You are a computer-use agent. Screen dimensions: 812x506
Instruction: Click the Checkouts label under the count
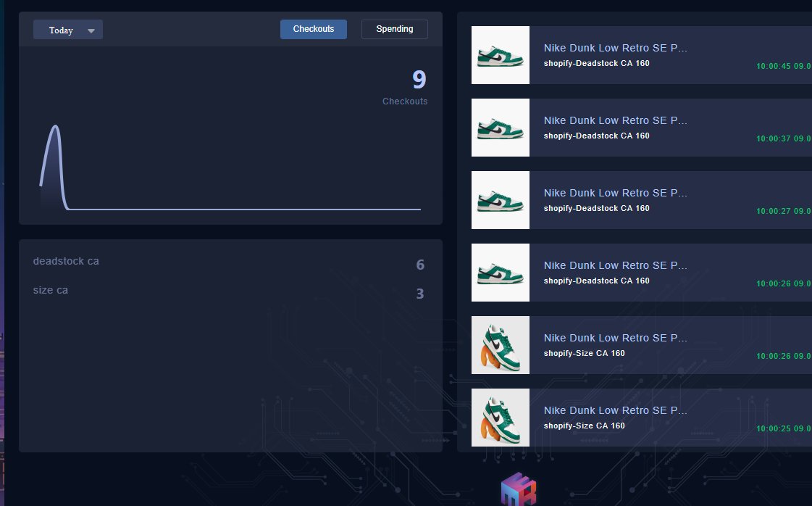pos(405,101)
